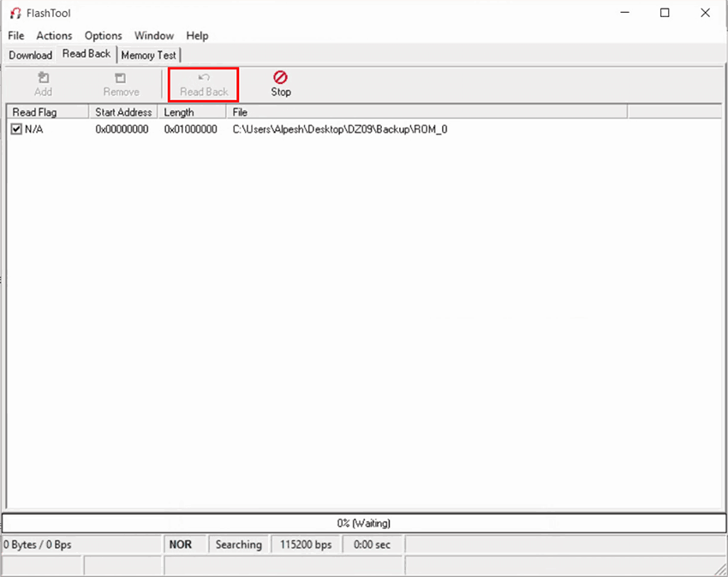Click the 0% (Waiting) progress bar
Image resolution: width=728 pixels, height=577 pixels.
363,523
